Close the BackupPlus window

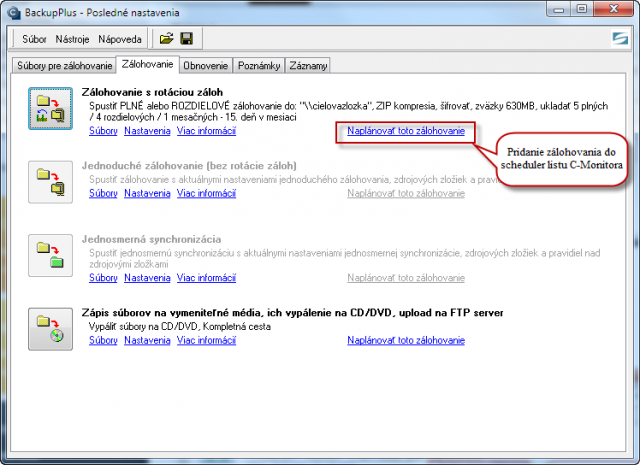pos(613,9)
